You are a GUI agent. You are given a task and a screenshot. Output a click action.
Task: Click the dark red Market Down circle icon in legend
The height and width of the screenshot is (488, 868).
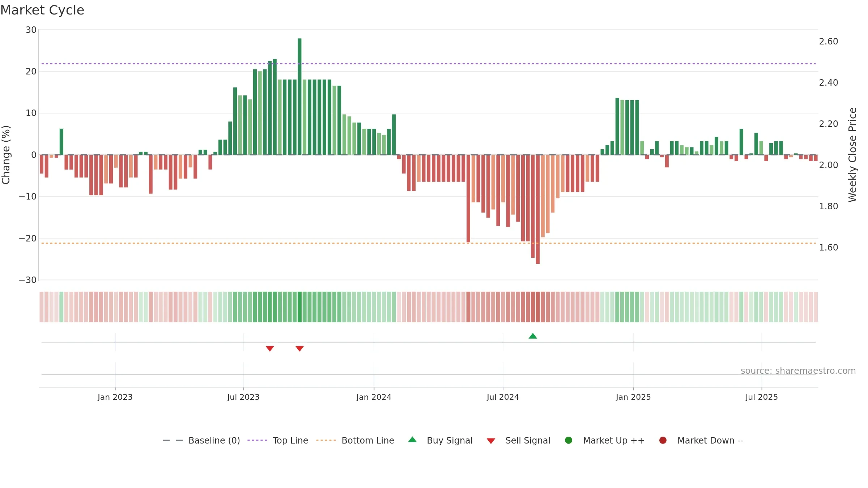coord(663,440)
